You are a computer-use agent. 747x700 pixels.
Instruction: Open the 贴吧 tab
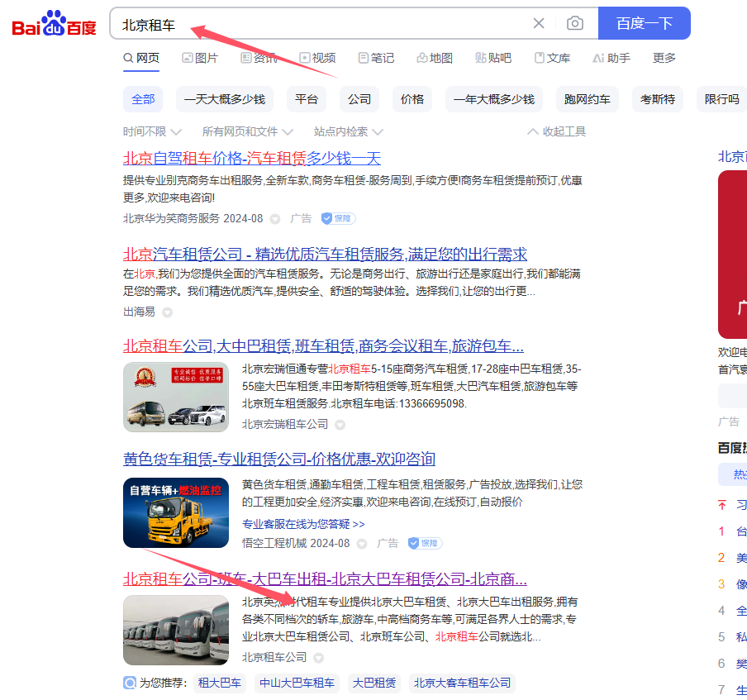493,58
